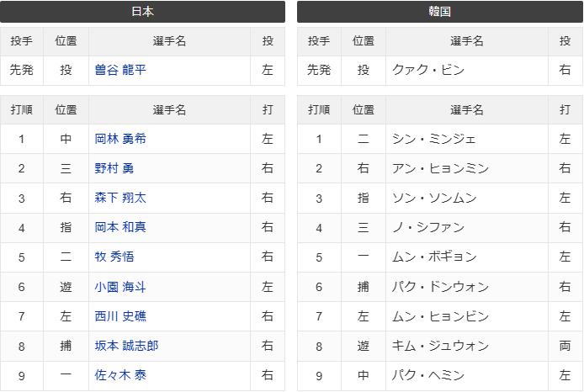Click the 韓国 team header bar
The image size is (584, 392).
440,12
